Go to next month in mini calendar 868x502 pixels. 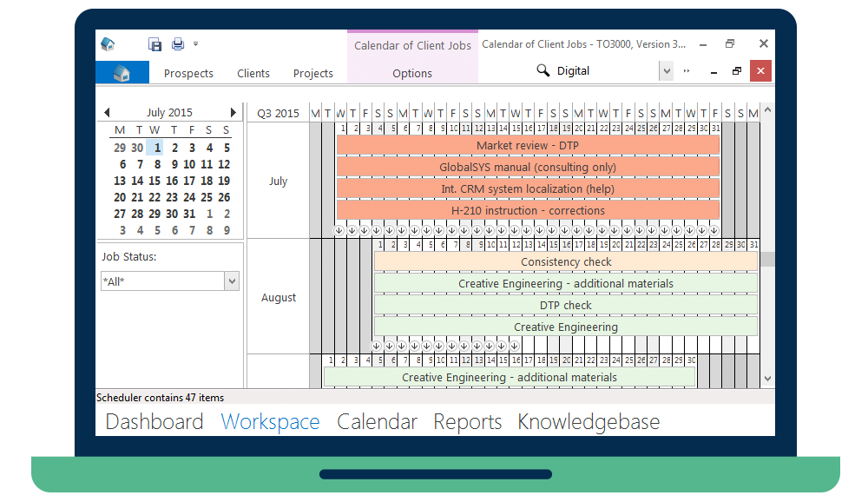(233, 113)
